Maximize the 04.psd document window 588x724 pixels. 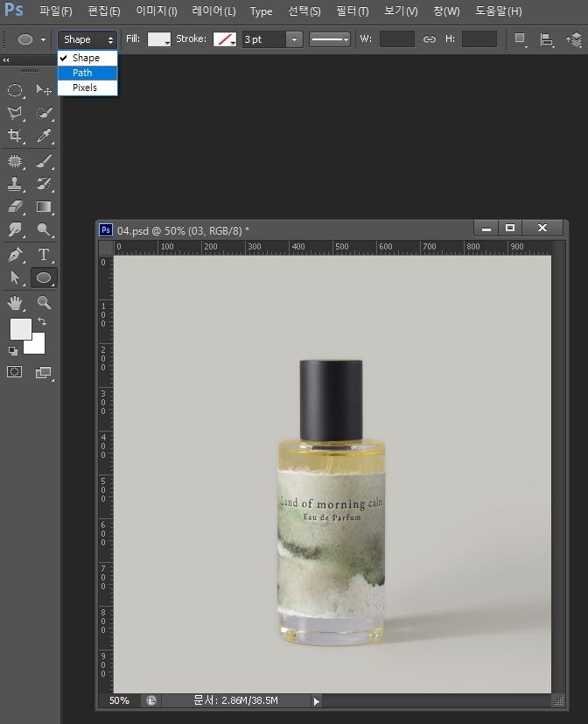coord(509,228)
